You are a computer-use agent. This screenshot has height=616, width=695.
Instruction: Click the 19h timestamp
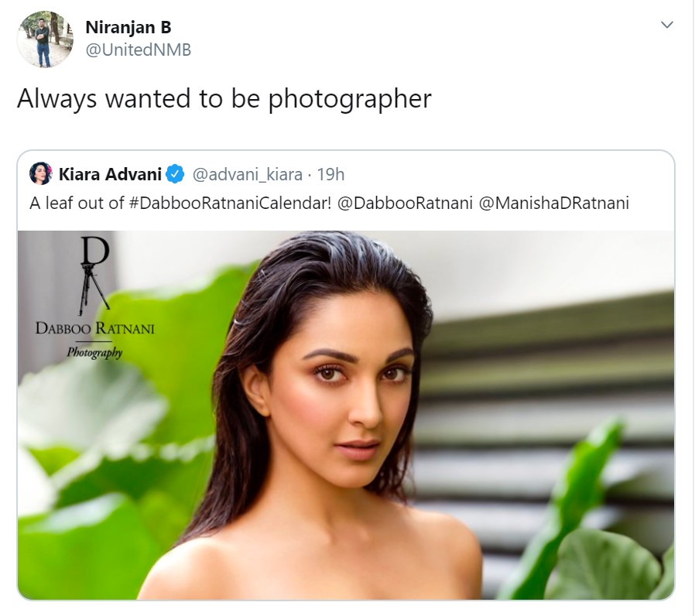coord(330,175)
